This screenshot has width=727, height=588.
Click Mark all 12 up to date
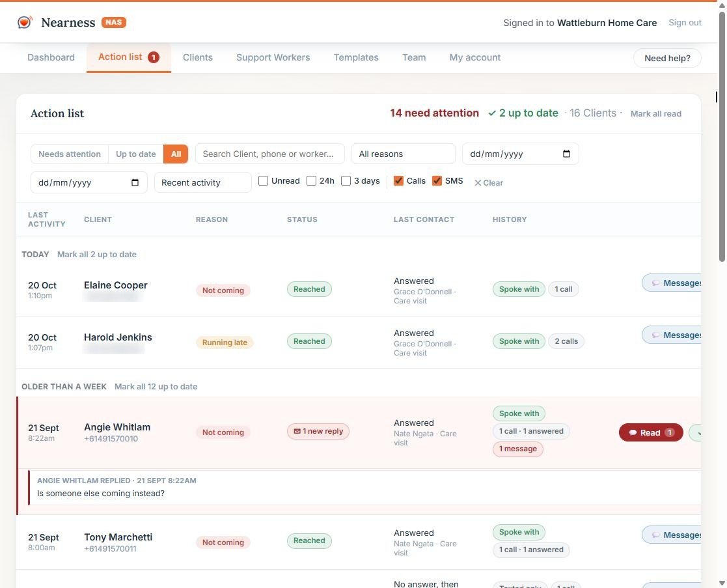pyautogui.click(x=156, y=386)
